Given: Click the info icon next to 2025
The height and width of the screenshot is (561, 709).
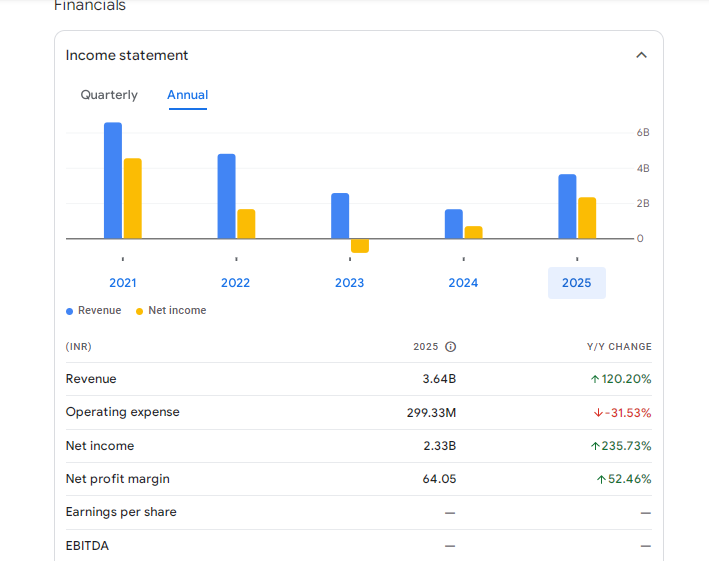Looking at the screenshot, I should [450, 347].
